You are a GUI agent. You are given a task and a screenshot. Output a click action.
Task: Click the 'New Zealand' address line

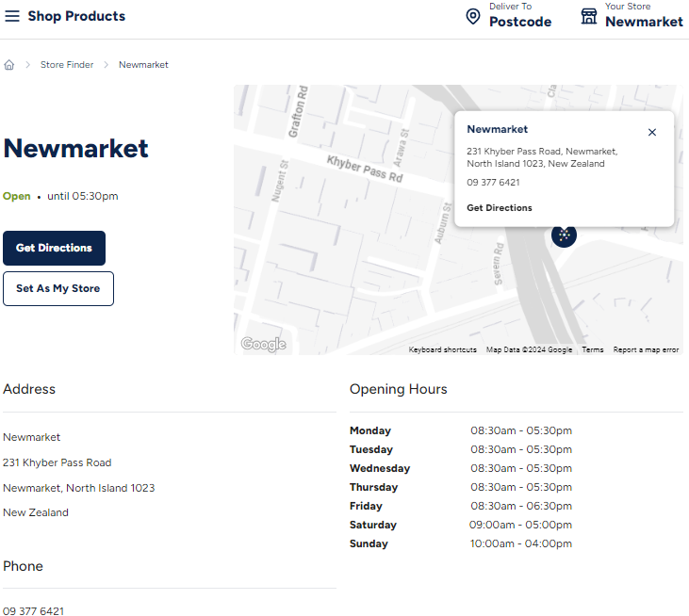point(36,512)
